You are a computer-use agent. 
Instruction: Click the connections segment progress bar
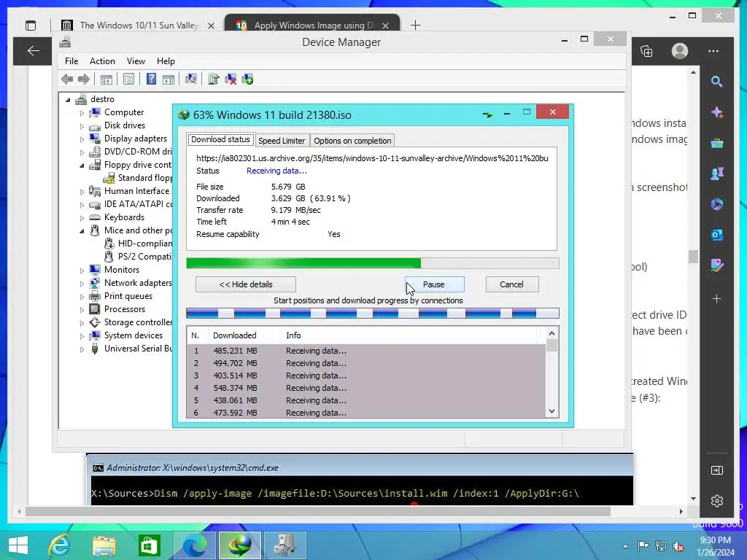(373, 313)
